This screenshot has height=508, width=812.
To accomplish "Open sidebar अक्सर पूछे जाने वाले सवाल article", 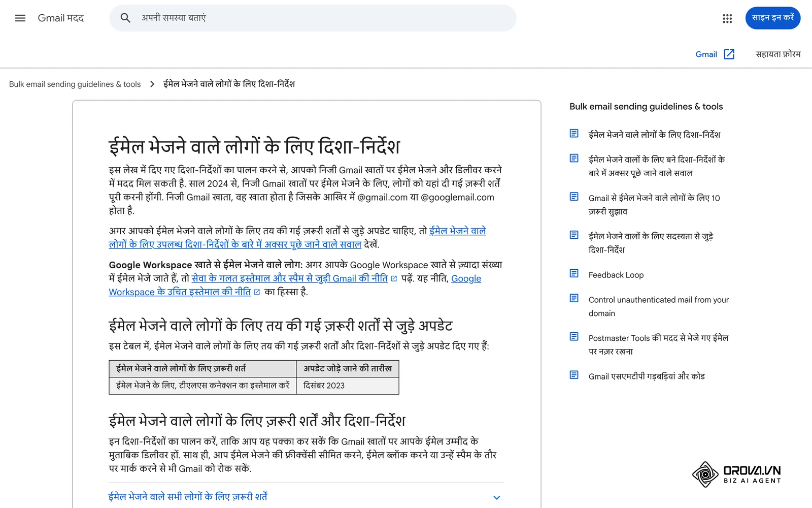I will click(x=657, y=166).
